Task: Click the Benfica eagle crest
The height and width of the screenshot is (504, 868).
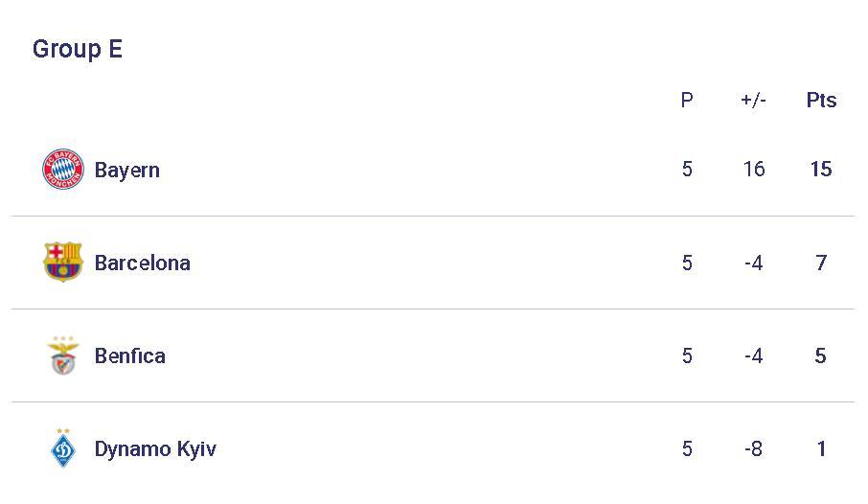Action: [63, 355]
